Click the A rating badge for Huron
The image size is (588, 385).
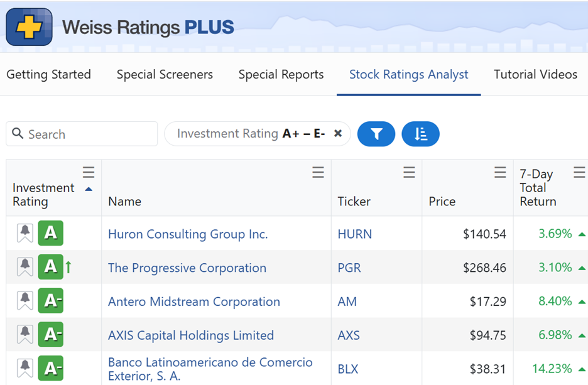pos(50,234)
